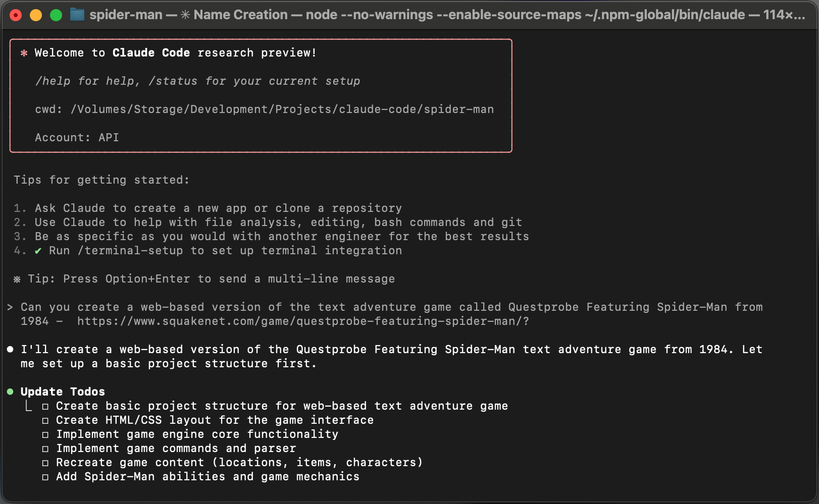Click the red close window button

pos(16,15)
